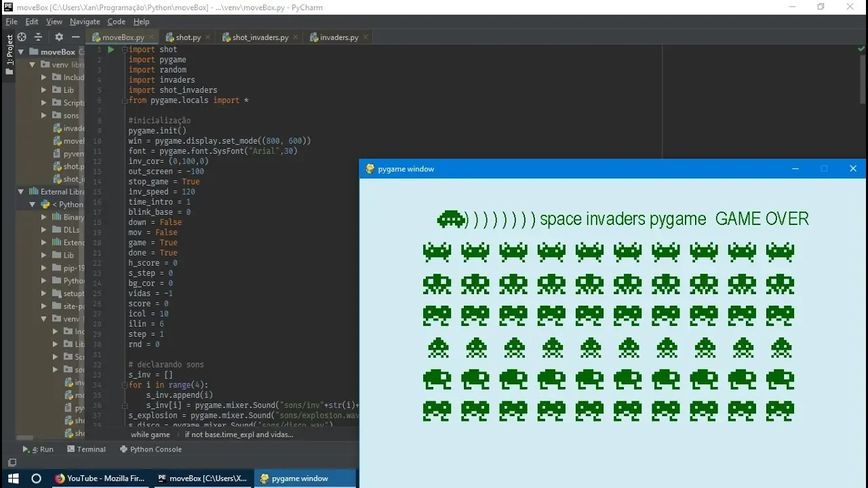Open the Help menu
Image resolution: width=868 pixels, height=488 pixels.
(x=141, y=22)
